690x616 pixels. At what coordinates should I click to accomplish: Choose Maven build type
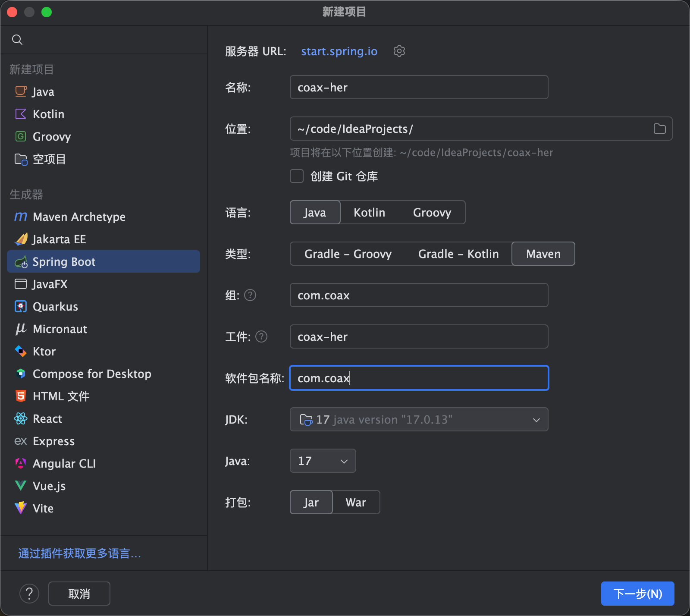pyautogui.click(x=543, y=254)
